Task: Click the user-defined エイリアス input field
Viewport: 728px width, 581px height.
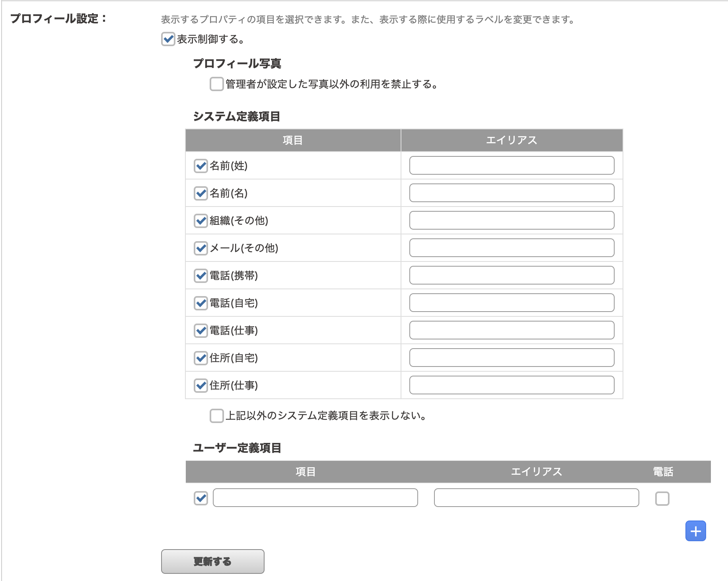Action: click(x=537, y=498)
